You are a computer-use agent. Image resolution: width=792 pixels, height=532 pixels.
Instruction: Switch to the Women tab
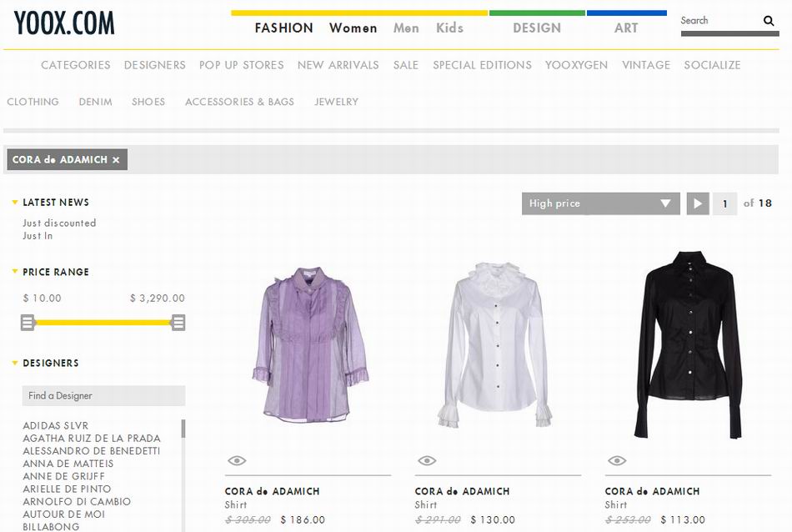(x=353, y=28)
